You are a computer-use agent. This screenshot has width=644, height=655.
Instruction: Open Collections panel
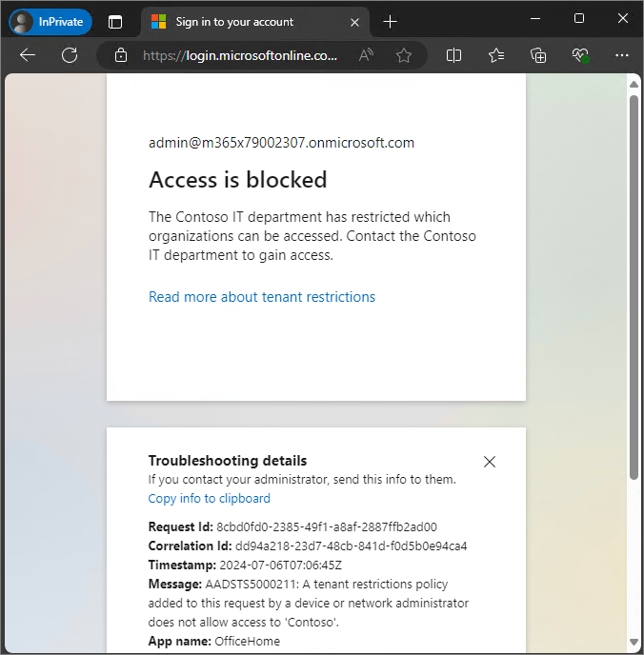click(x=538, y=55)
